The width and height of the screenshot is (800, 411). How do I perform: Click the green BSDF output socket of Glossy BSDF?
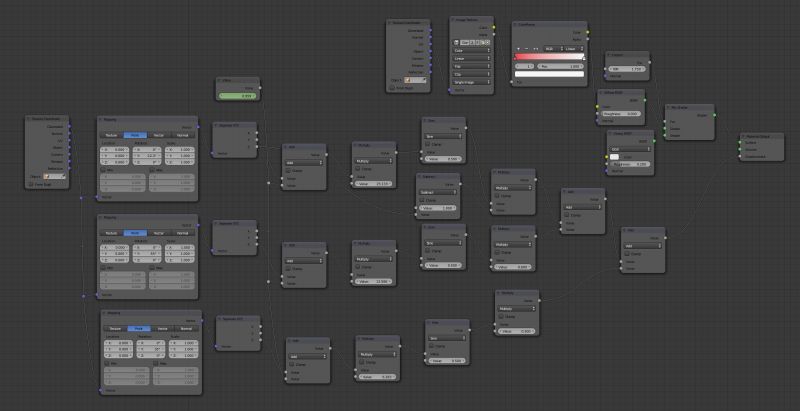click(x=654, y=141)
